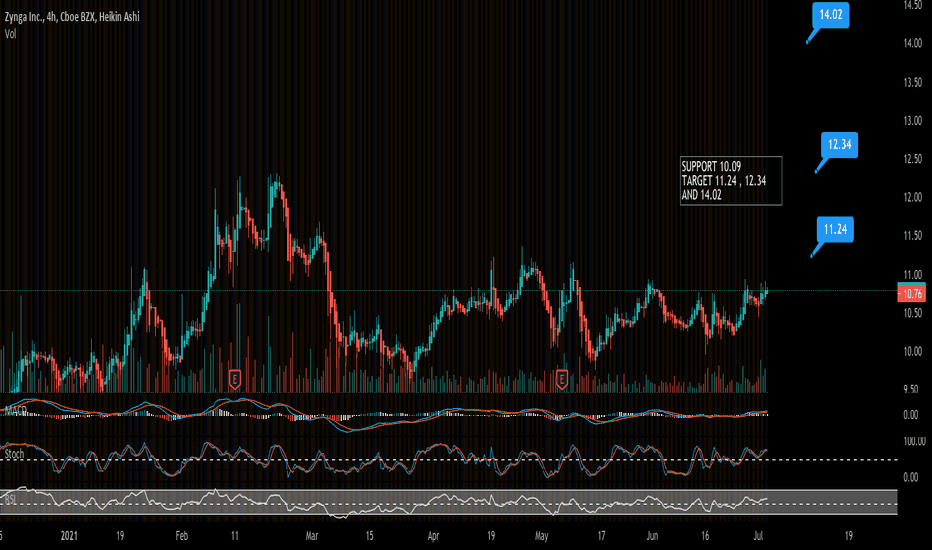The height and width of the screenshot is (550, 932).
Task: Click the May date axis label
Action: [541, 536]
